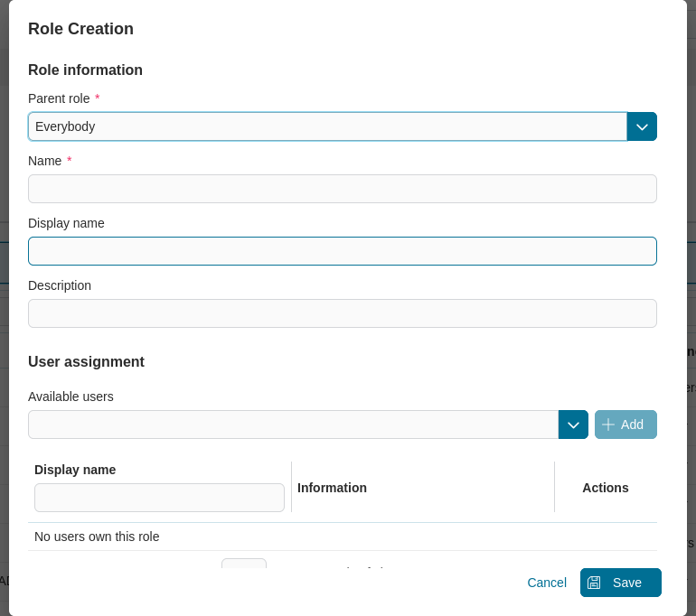
Task: Click the Information column header
Action: tap(332, 488)
